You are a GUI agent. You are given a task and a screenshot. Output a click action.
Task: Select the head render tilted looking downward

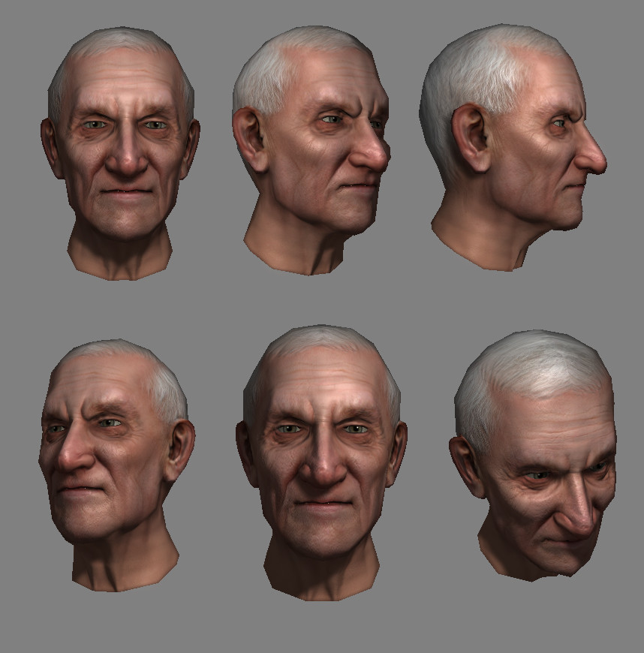pos(533,456)
